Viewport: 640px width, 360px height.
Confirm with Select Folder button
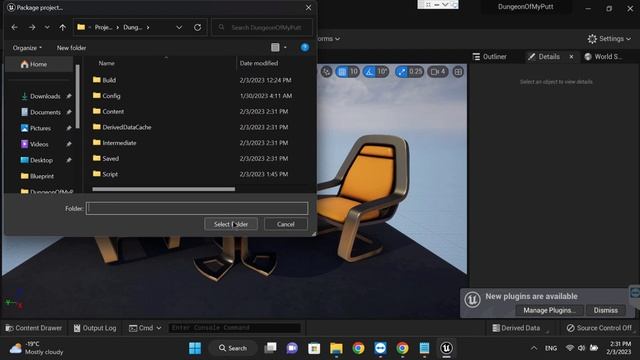point(231,224)
